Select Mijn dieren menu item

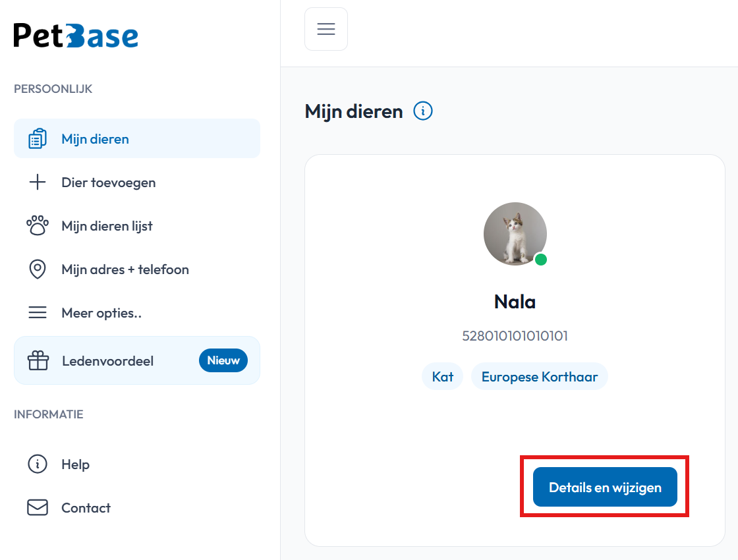(x=137, y=139)
